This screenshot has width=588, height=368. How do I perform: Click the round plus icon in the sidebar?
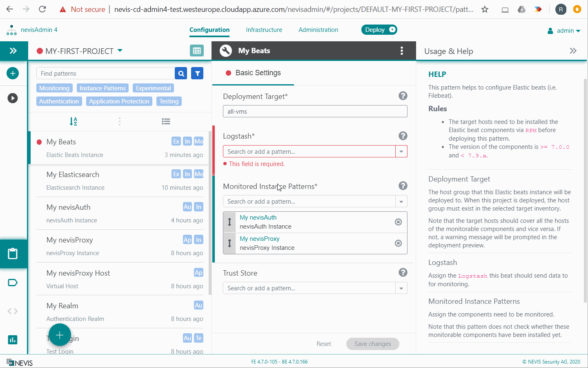(x=13, y=73)
